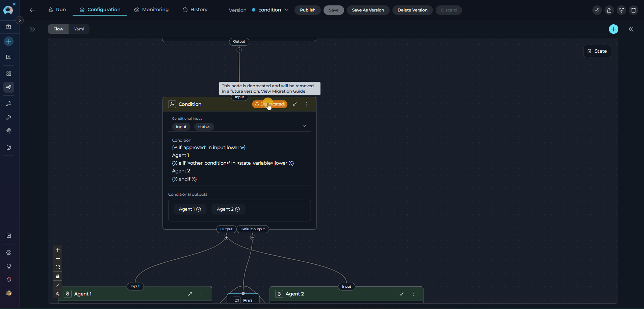Click the share export icon in top toolbar
This screenshot has width=644, height=309.
pyautogui.click(x=609, y=10)
